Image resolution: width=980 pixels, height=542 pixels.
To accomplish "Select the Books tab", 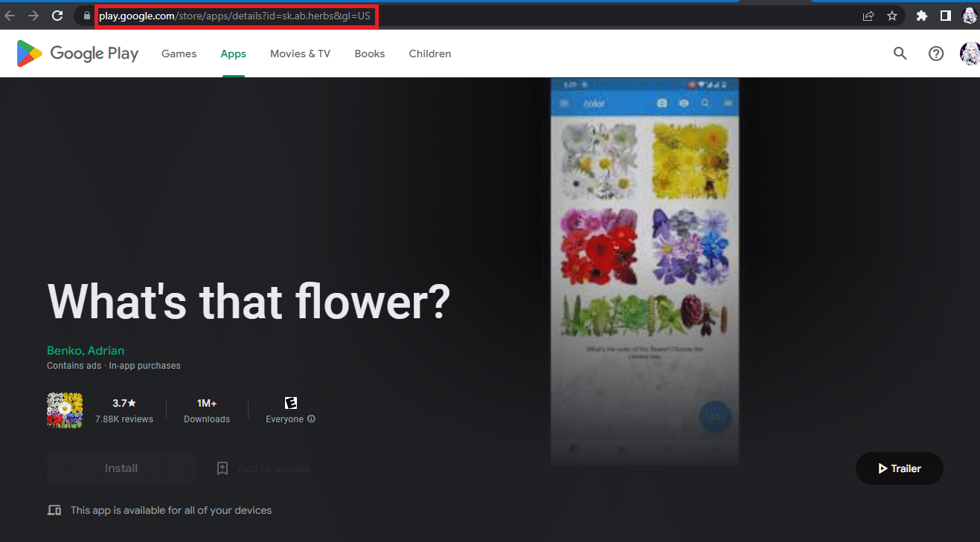I will pyautogui.click(x=370, y=54).
